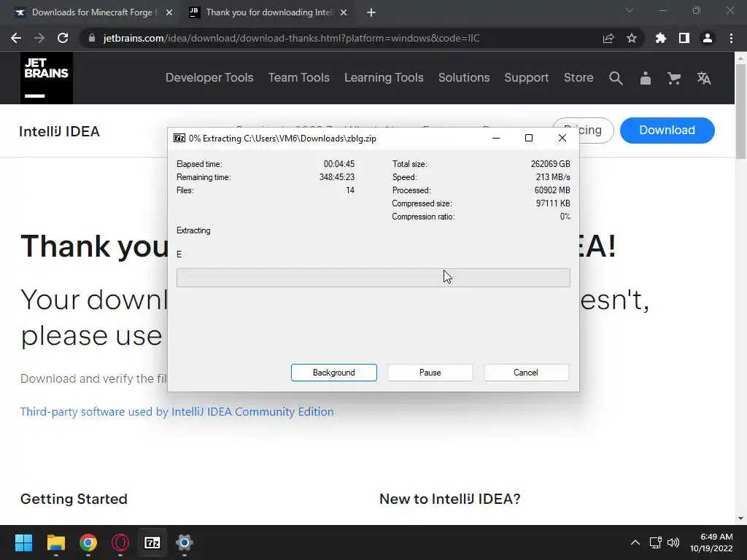Open the Chrome three-dot menu
The image size is (747, 560).
(731, 38)
